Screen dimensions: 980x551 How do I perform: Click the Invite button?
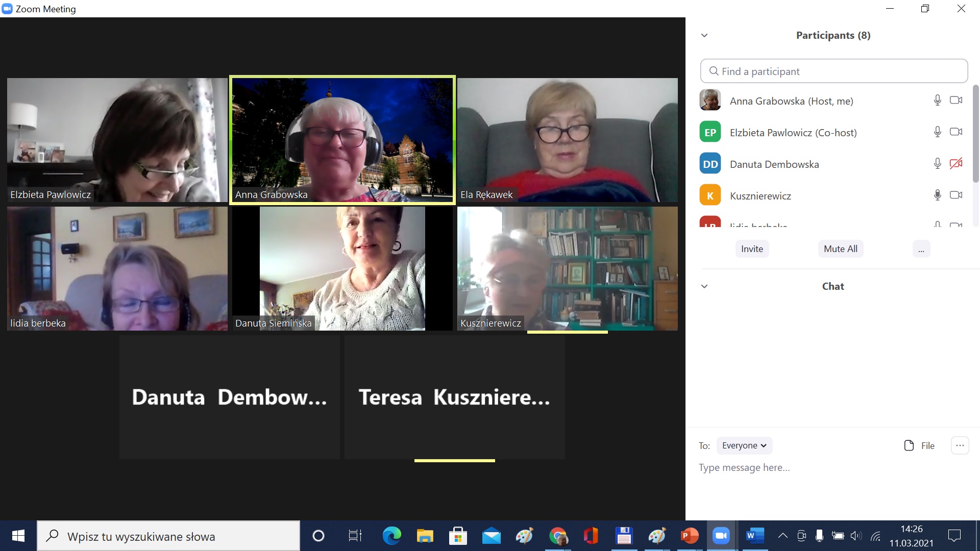752,249
